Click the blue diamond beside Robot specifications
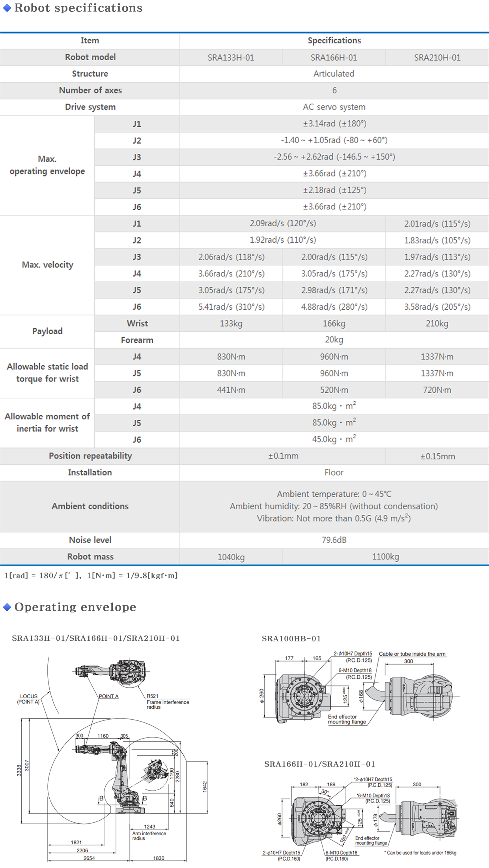 [x=7, y=8]
